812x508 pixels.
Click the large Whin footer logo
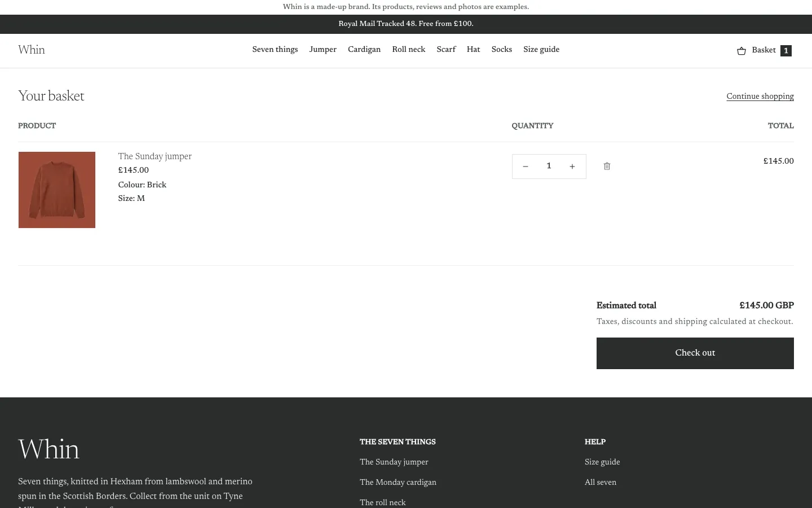tap(49, 450)
